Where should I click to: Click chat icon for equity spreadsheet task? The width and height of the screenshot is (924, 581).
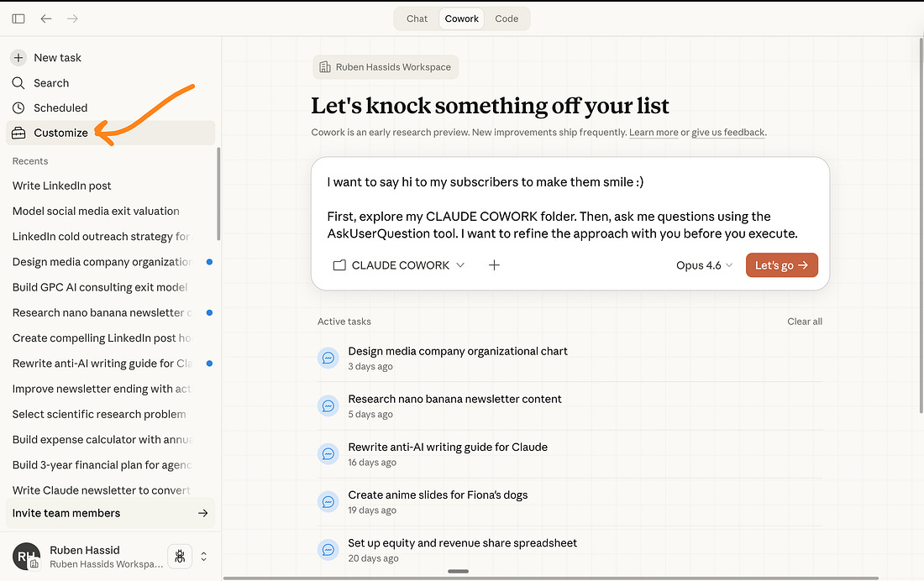point(328,550)
